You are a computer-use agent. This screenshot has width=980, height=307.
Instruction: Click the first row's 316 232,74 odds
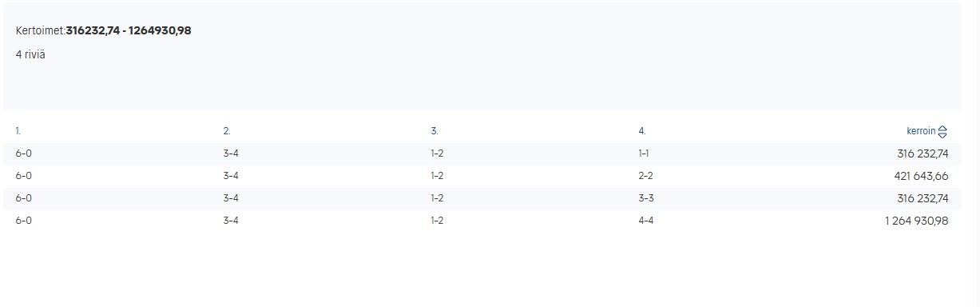[x=922, y=153]
